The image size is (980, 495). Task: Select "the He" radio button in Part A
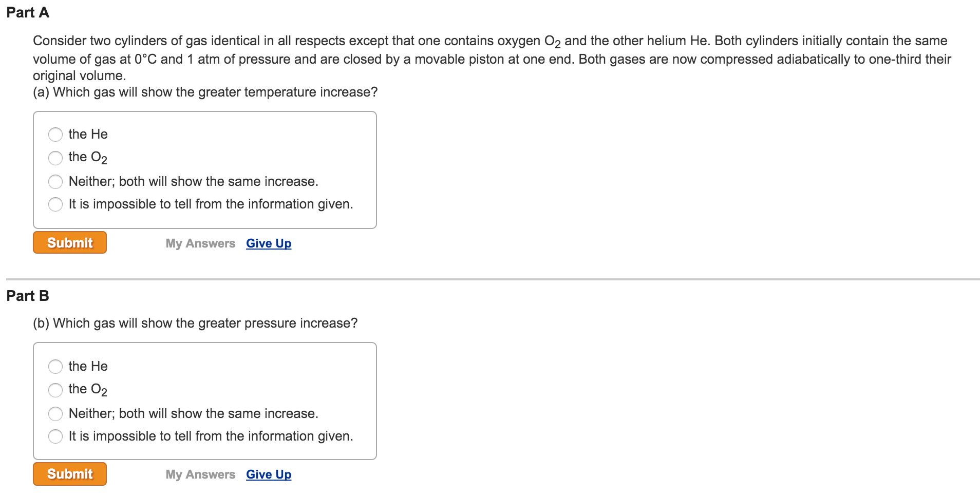[x=55, y=135]
